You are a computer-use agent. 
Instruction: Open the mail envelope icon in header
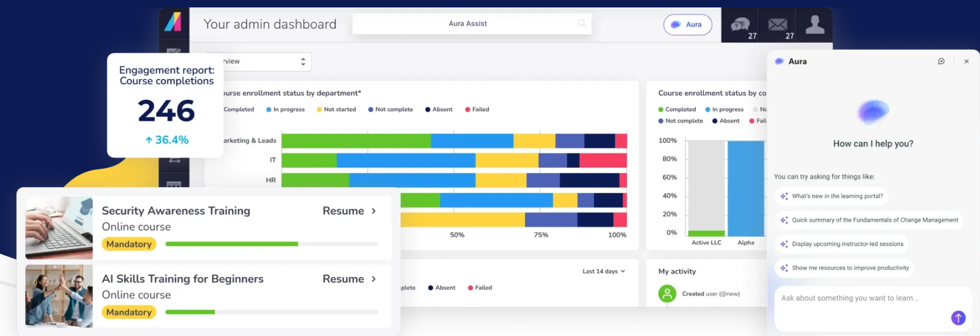click(x=777, y=25)
